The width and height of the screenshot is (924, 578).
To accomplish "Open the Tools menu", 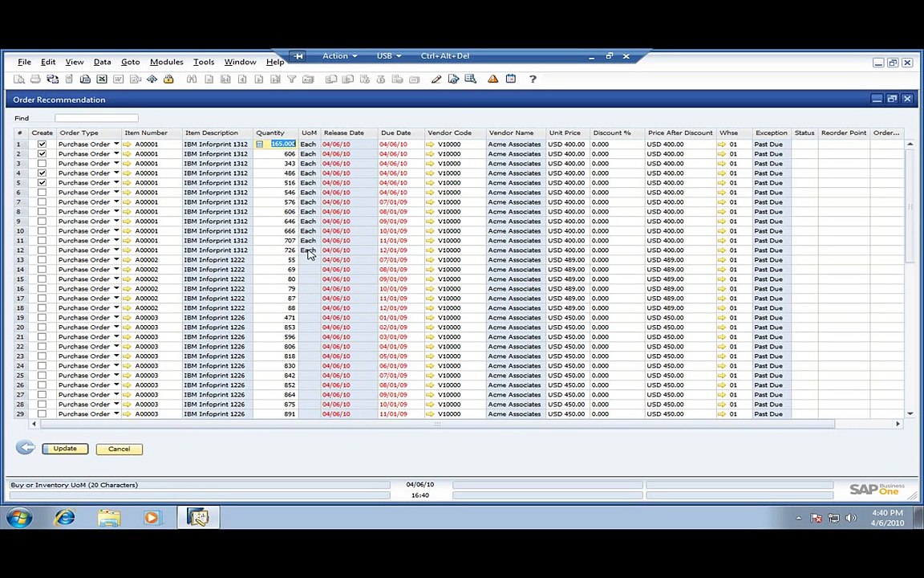I will pyautogui.click(x=203, y=62).
